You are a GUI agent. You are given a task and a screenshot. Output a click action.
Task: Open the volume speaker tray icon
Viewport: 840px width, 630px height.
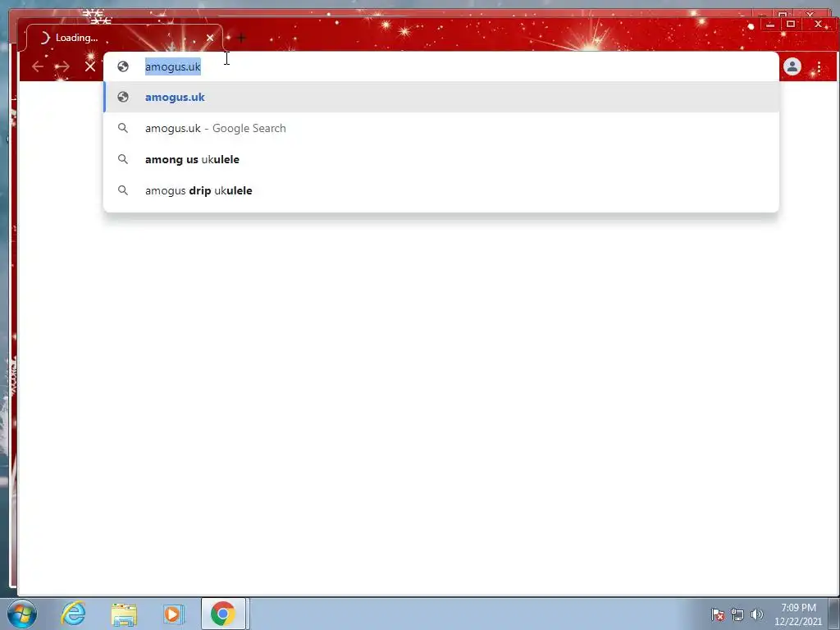[x=756, y=614]
